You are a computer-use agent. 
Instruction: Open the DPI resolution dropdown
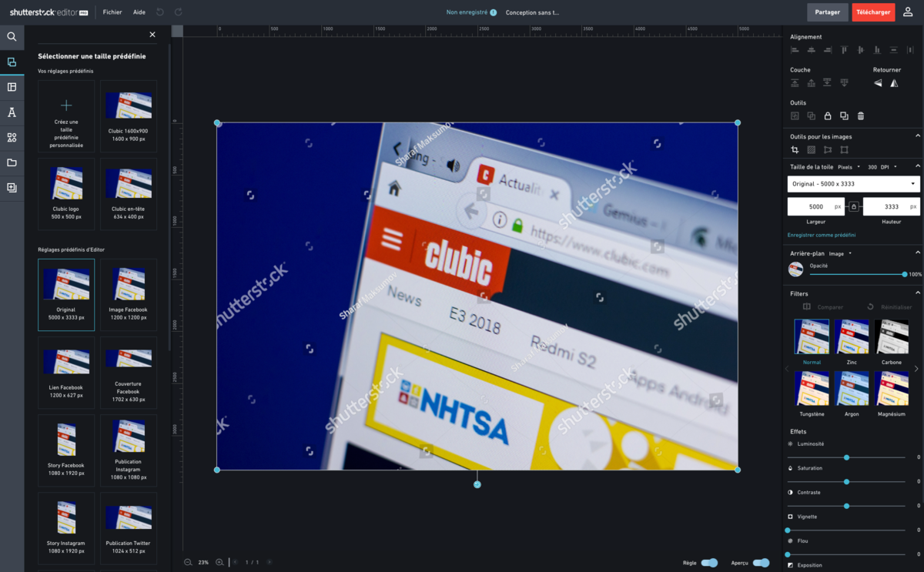point(882,167)
